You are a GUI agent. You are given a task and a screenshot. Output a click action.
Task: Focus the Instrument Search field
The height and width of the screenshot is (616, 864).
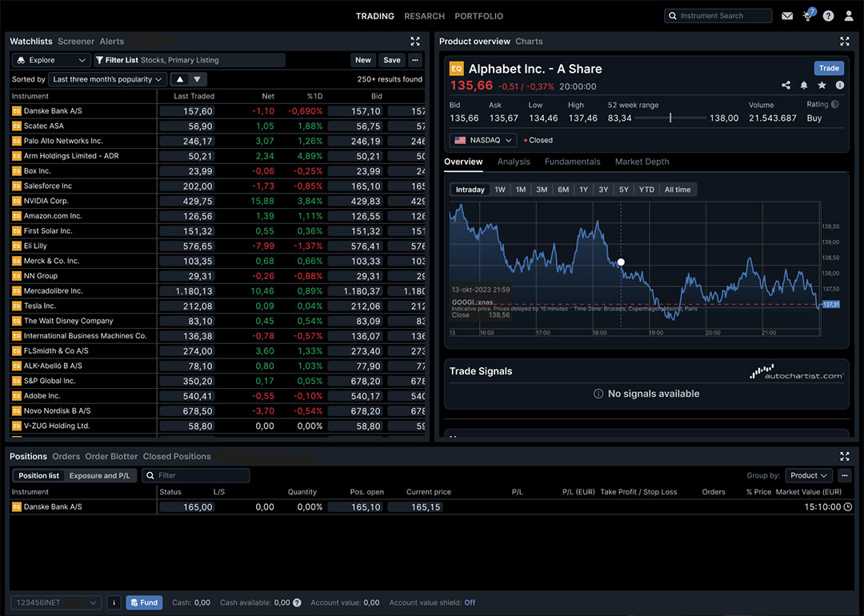click(x=718, y=16)
